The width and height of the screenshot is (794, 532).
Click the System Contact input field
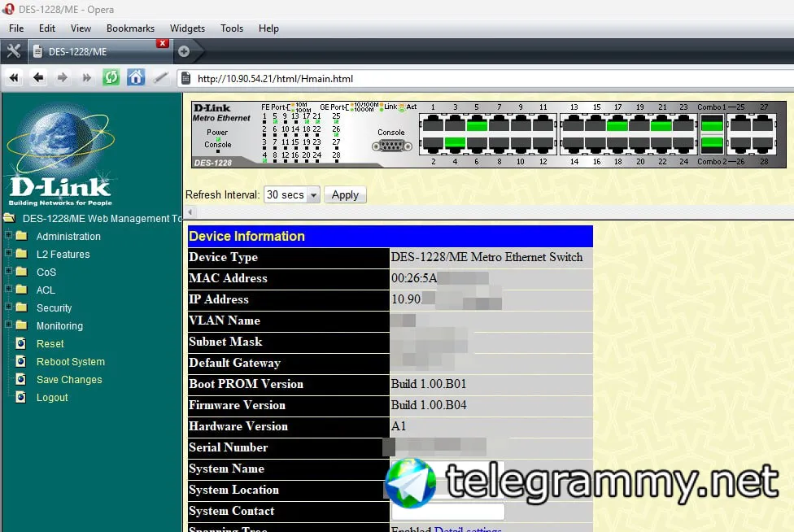pyautogui.click(x=448, y=511)
